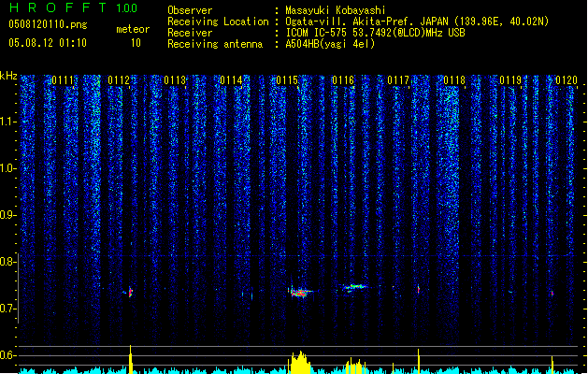The height and width of the screenshot is (374, 588).
Task: Click the 0.8 kHz axis tick label
Action: (x=8, y=262)
